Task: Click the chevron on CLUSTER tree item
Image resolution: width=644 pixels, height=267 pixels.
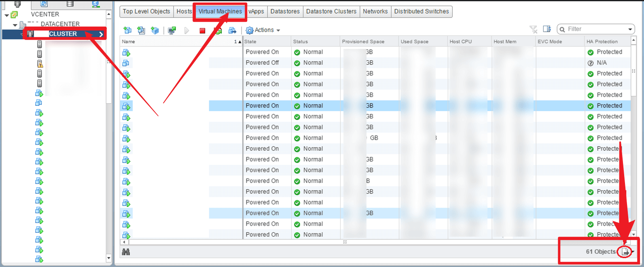Action: point(101,34)
